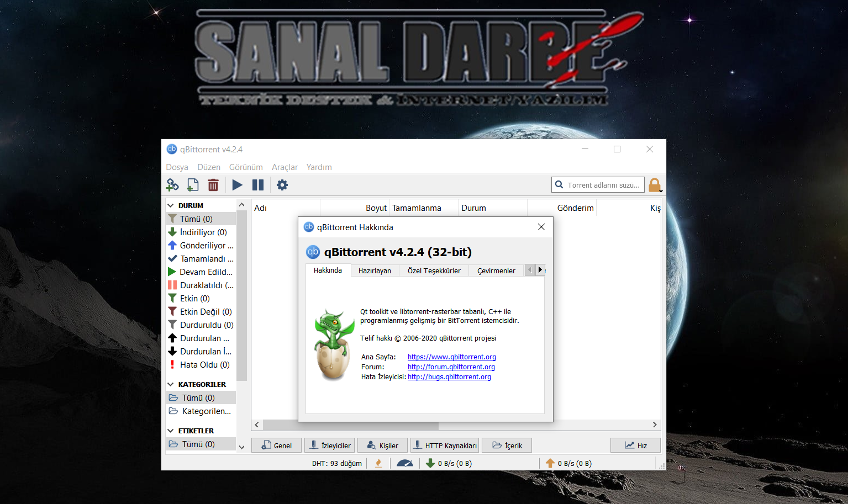Switch to the Hakkında tab
The height and width of the screenshot is (504, 848).
(328, 270)
